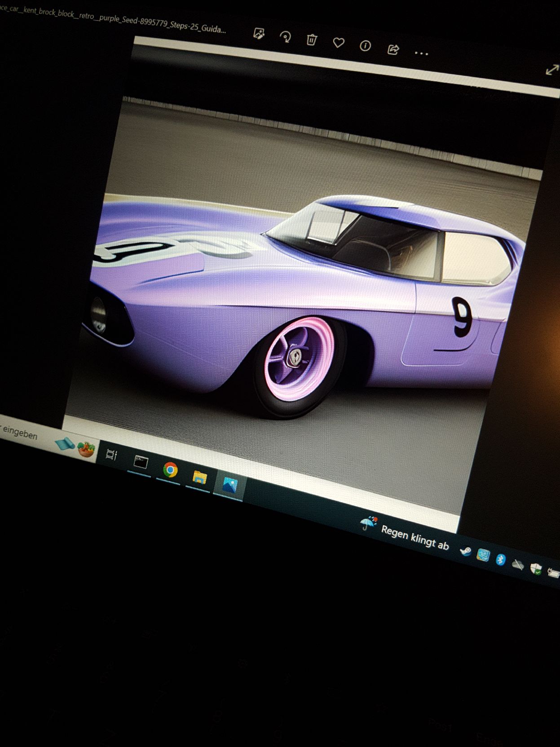The width and height of the screenshot is (560, 747).
Task: Open Steam from the system tray
Action: [466, 551]
